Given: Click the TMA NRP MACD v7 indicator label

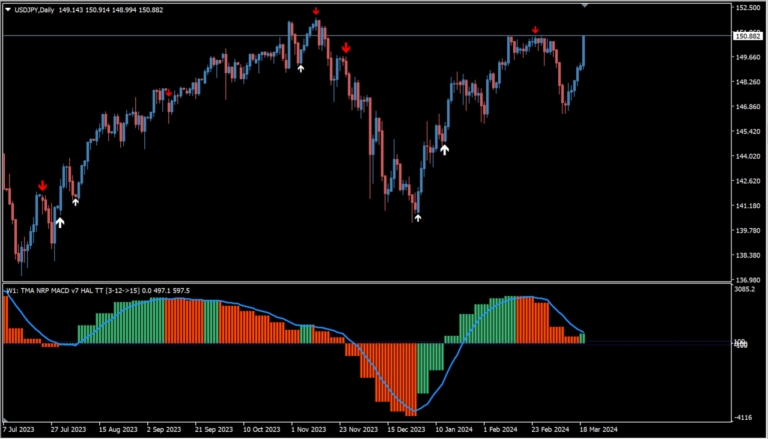Looking at the screenshot, I should click(95, 290).
